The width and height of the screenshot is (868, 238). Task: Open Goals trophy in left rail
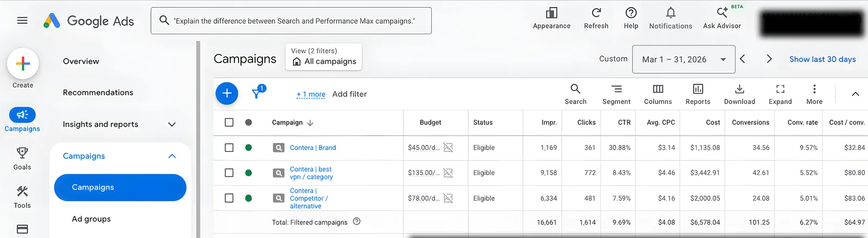[x=22, y=158]
